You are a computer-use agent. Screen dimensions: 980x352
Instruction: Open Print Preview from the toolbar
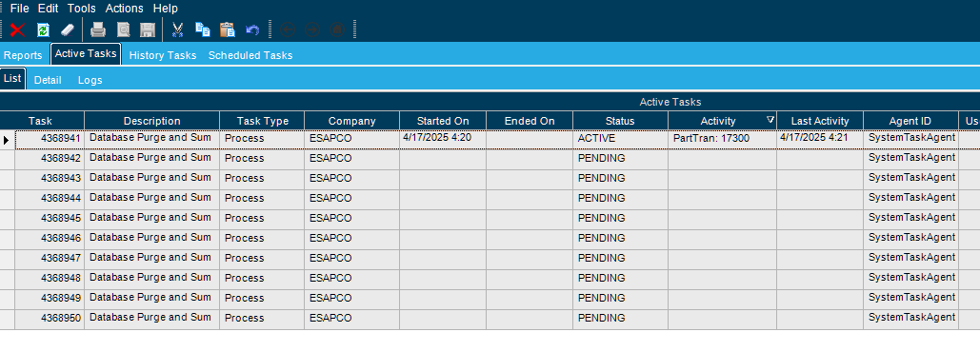click(124, 29)
